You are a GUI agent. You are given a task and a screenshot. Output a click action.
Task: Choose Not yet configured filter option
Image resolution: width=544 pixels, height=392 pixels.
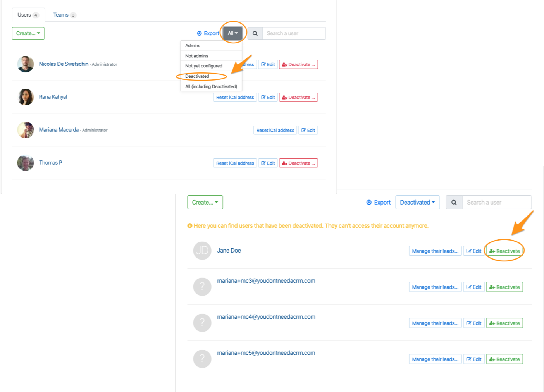tap(204, 66)
